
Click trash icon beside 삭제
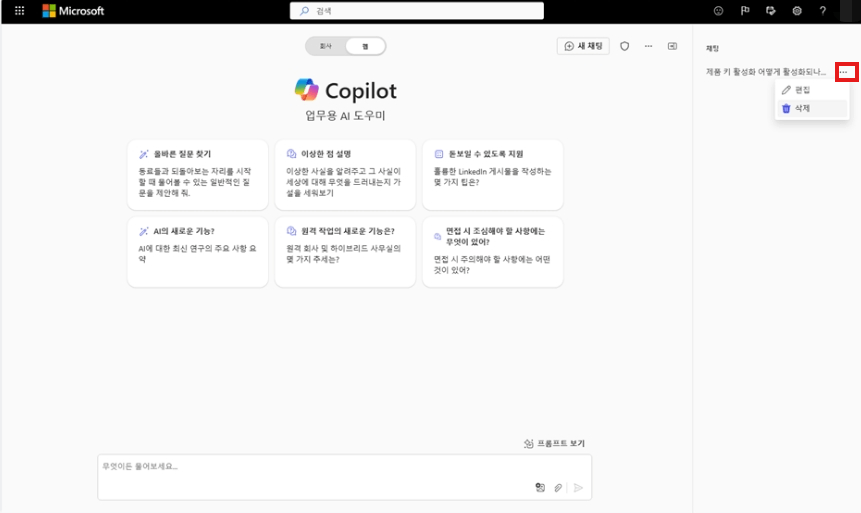coord(786,108)
